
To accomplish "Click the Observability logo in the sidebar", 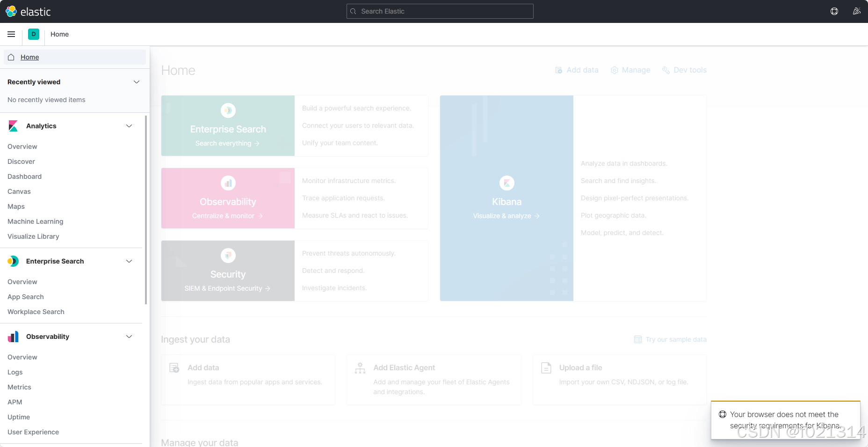I will click(13, 337).
